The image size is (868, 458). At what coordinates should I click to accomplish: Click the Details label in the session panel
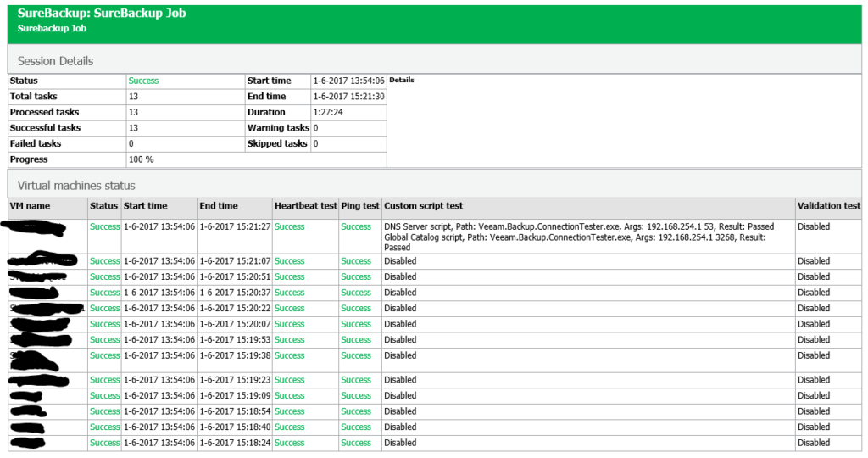(x=402, y=81)
